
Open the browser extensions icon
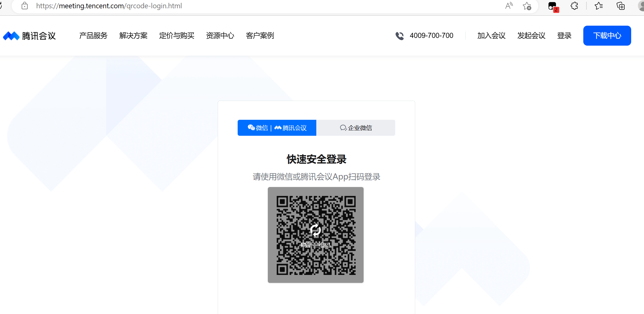[x=574, y=6]
